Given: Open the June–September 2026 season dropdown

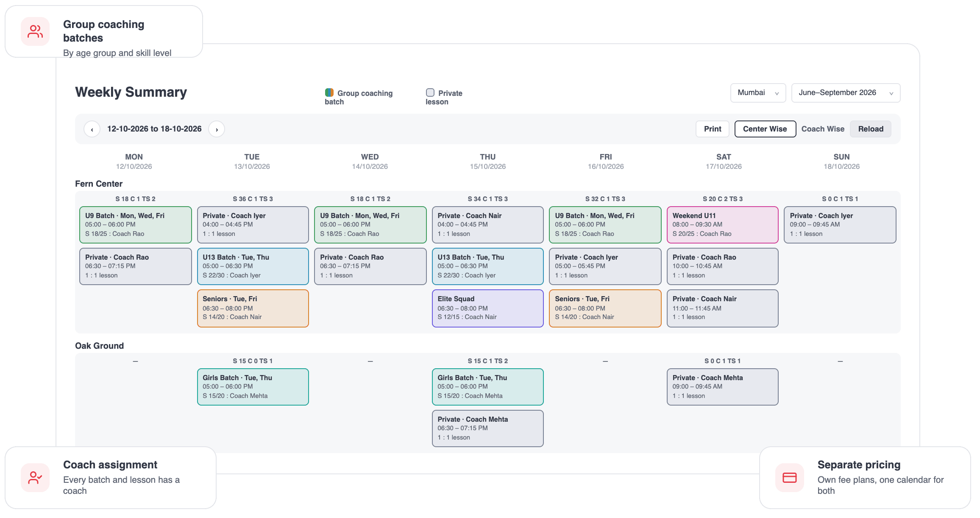Looking at the screenshot, I should click(846, 93).
